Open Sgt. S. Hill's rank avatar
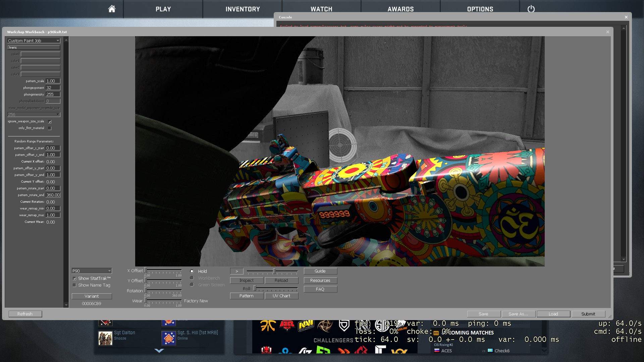The image size is (644, 362). (x=169, y=338)
